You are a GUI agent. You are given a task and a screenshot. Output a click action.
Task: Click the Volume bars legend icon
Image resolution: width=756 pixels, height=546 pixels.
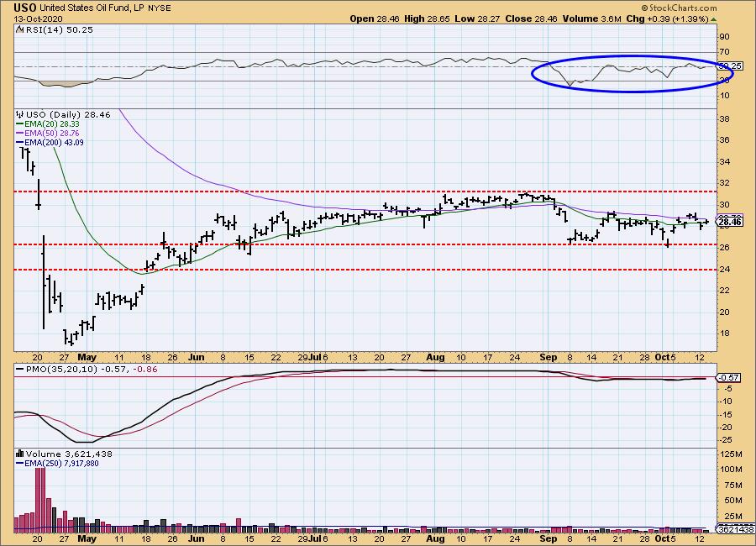pos(20,454)
